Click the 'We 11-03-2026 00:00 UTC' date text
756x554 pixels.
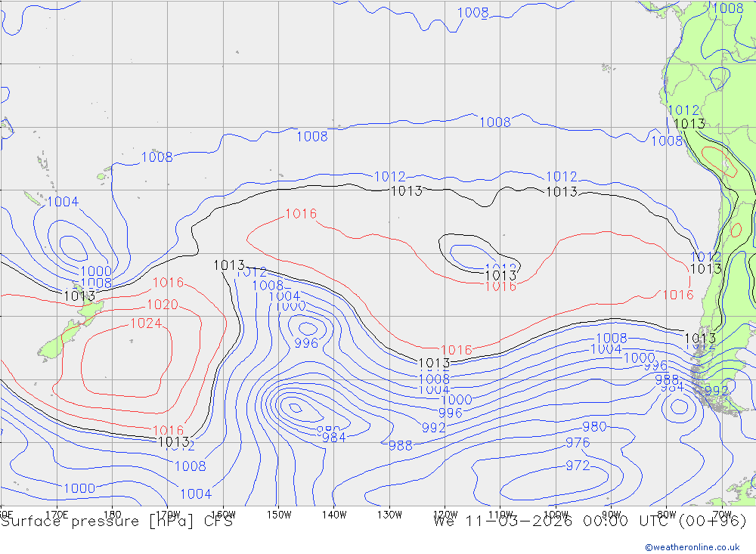click(553, 522)
